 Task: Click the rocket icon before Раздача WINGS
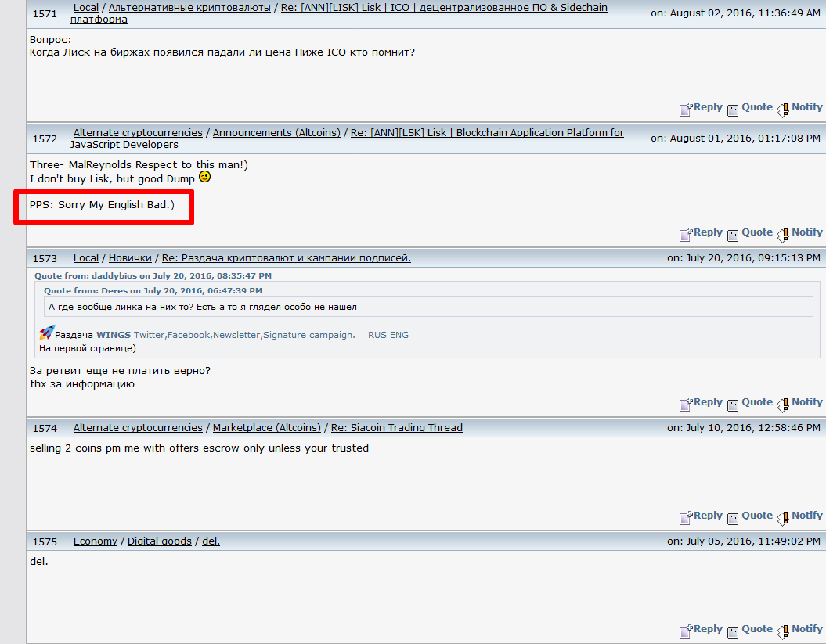coord(46,333)
